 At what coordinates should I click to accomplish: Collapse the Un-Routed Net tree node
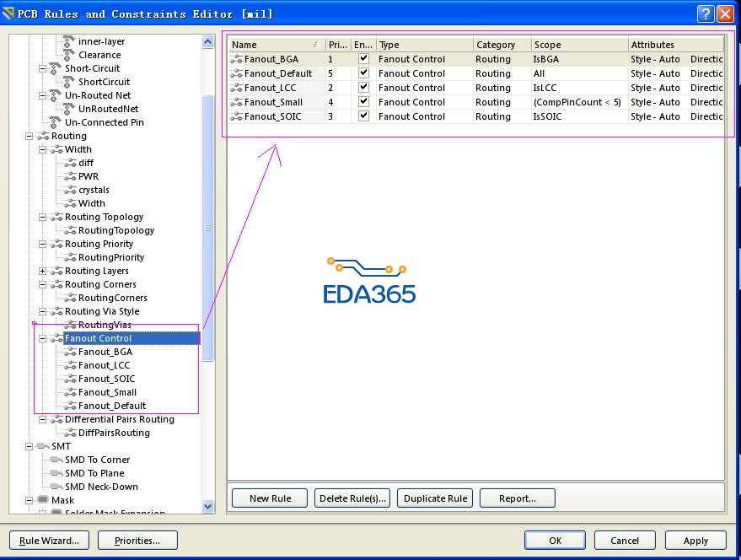[x=42, y=95]
